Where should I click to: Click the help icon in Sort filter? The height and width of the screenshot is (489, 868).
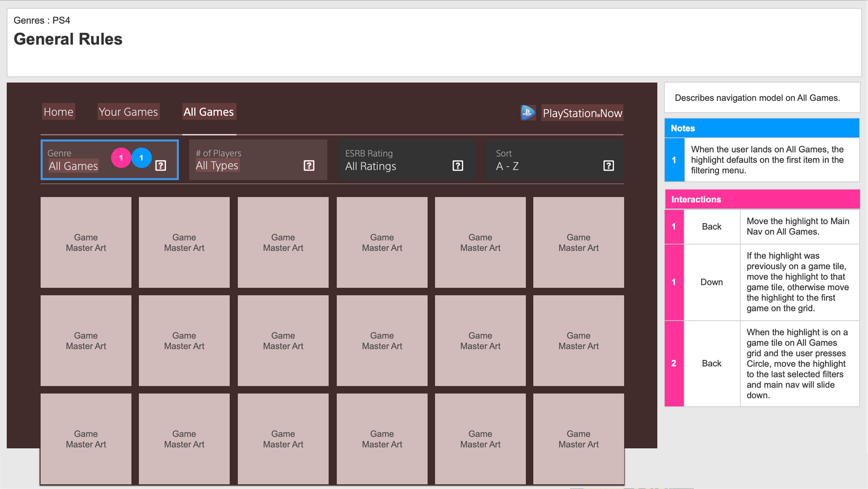(608, 166)
